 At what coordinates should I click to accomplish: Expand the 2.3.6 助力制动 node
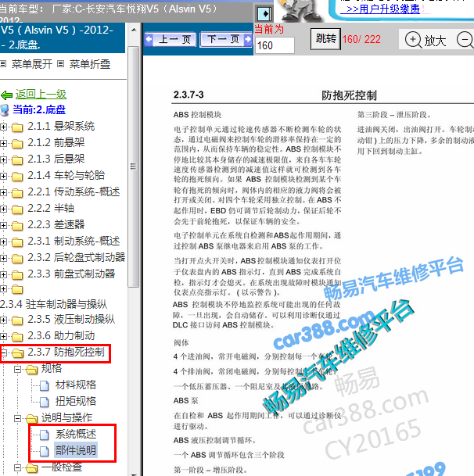[3, 336]
